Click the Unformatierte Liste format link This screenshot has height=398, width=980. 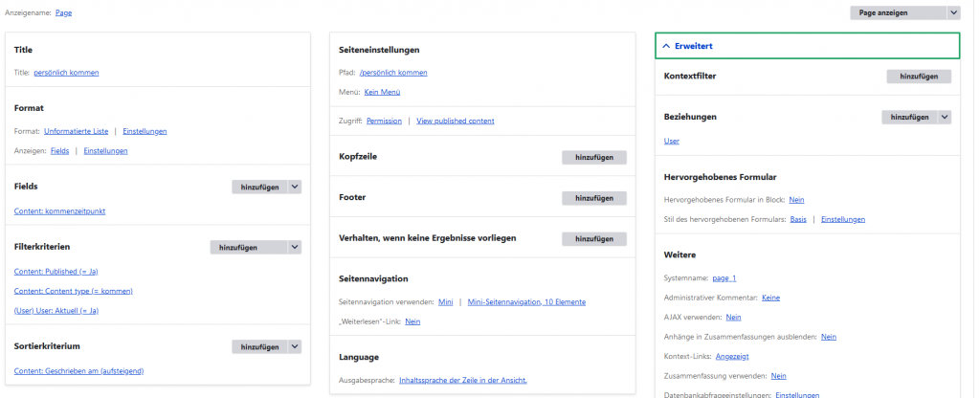point(76,131)
